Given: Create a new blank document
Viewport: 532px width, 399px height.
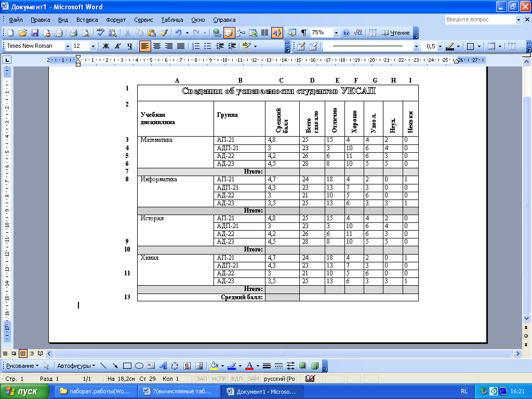Looking at the screenshot, I should (x=10, y=33).
